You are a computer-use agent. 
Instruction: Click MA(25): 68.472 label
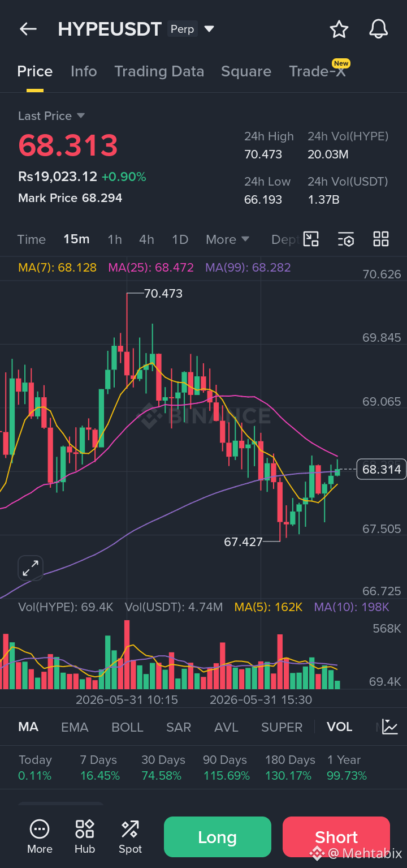151,267
